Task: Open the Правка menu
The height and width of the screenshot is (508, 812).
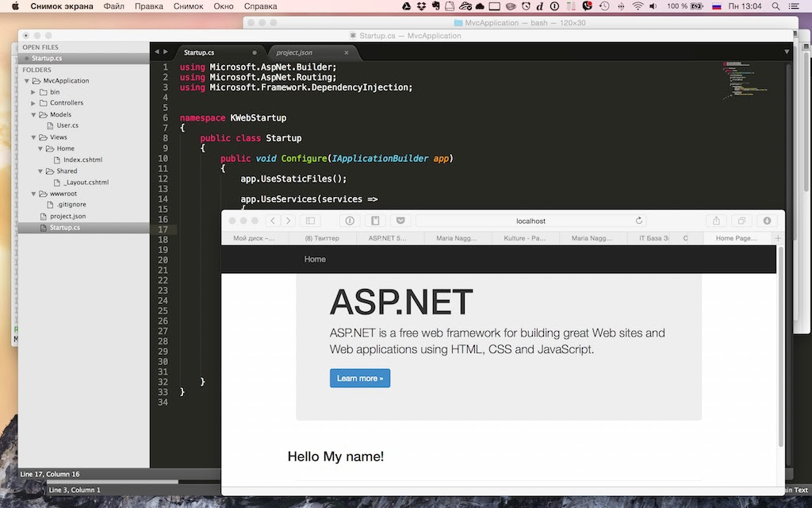Action: [148, 6]
